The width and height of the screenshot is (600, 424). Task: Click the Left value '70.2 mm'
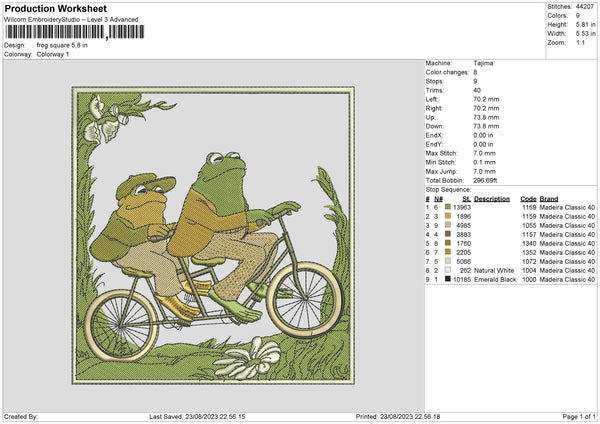tap(486, 99)
